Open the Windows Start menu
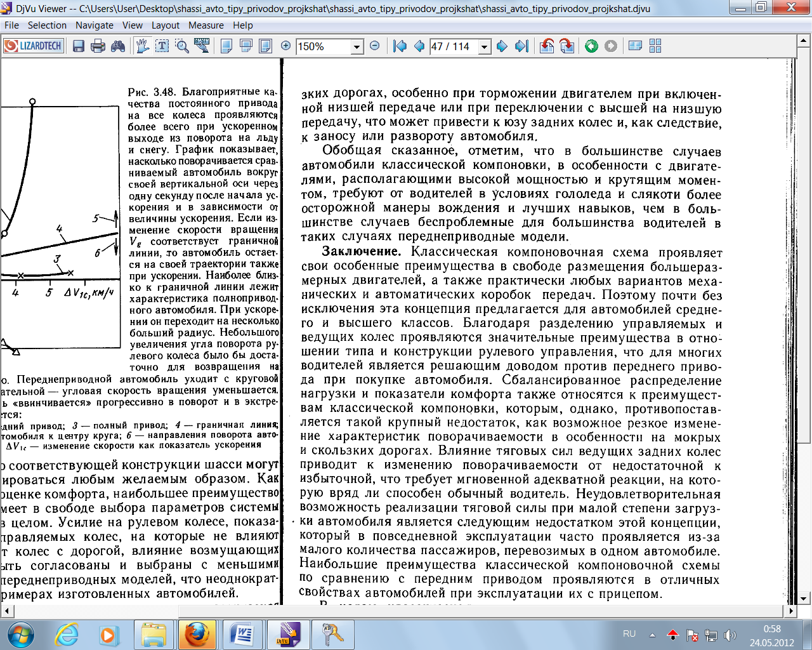812x650 pixels. [20, 634]
